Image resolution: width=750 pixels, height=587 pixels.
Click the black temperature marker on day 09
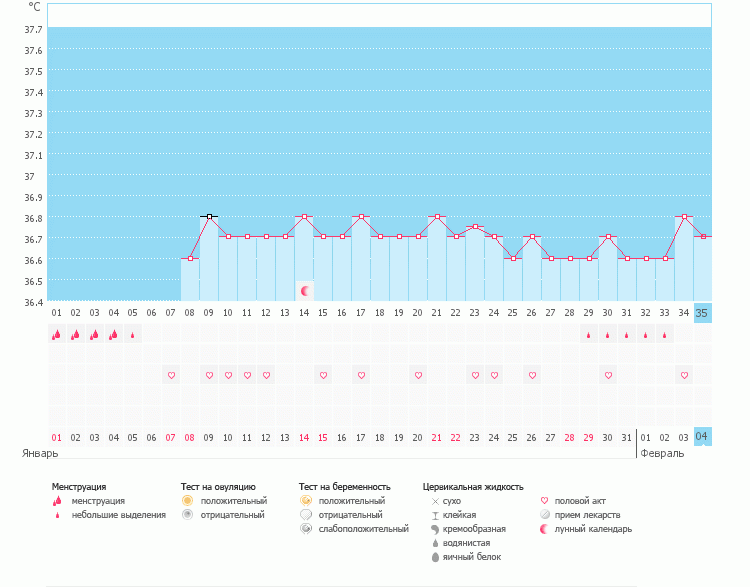point(209,216)
